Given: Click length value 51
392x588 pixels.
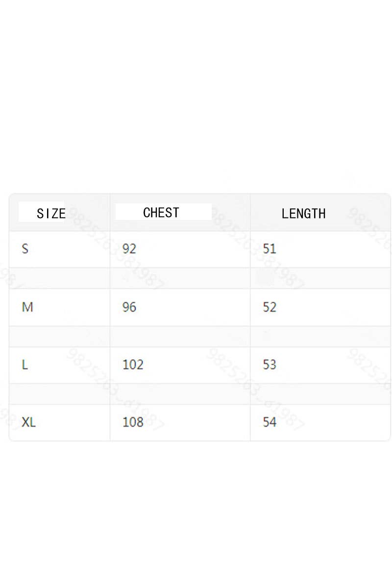Looking at the screenshot, I should (x=269, y=249).
